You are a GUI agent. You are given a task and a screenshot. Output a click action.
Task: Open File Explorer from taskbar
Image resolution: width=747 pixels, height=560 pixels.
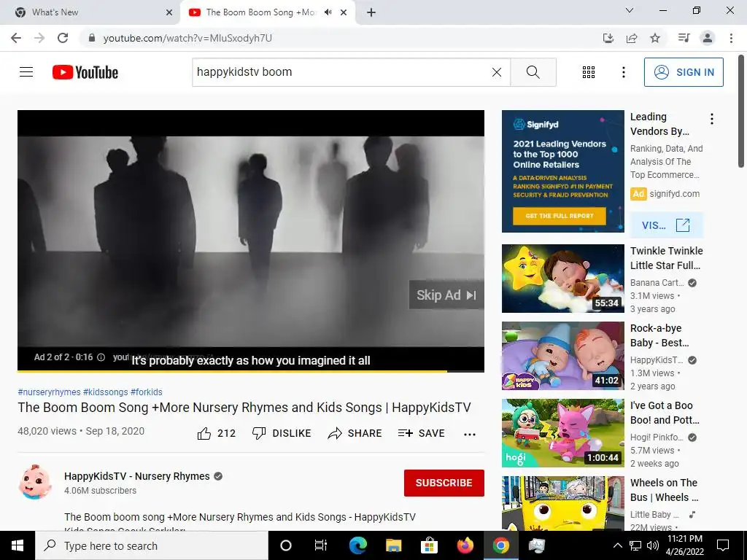click(x=393, y=545)
